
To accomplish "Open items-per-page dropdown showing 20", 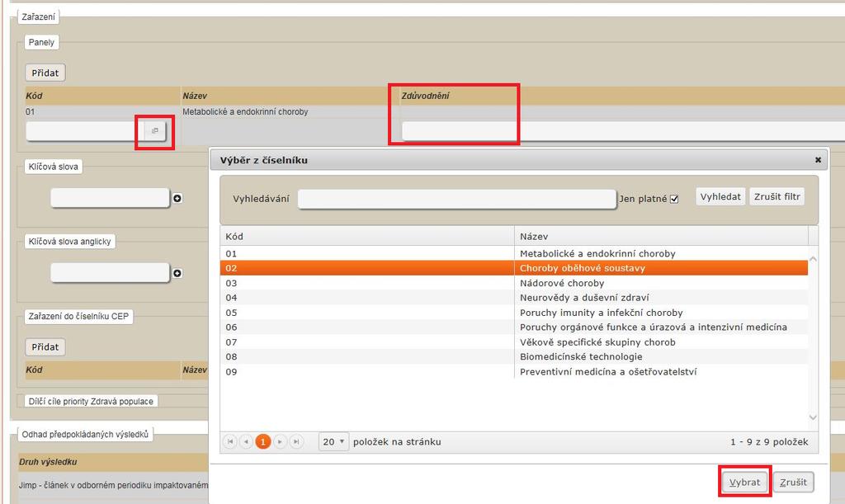I will click(333, 441).
